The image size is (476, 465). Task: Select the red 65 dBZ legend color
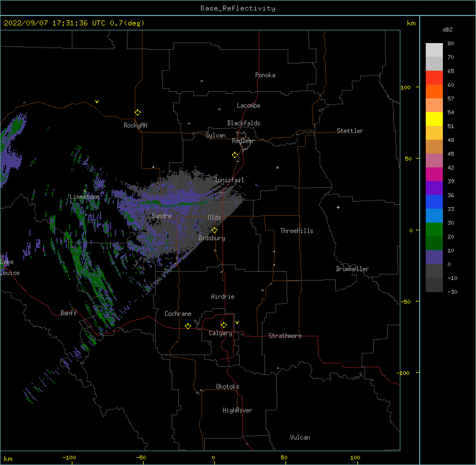click(x=434, y=78)
